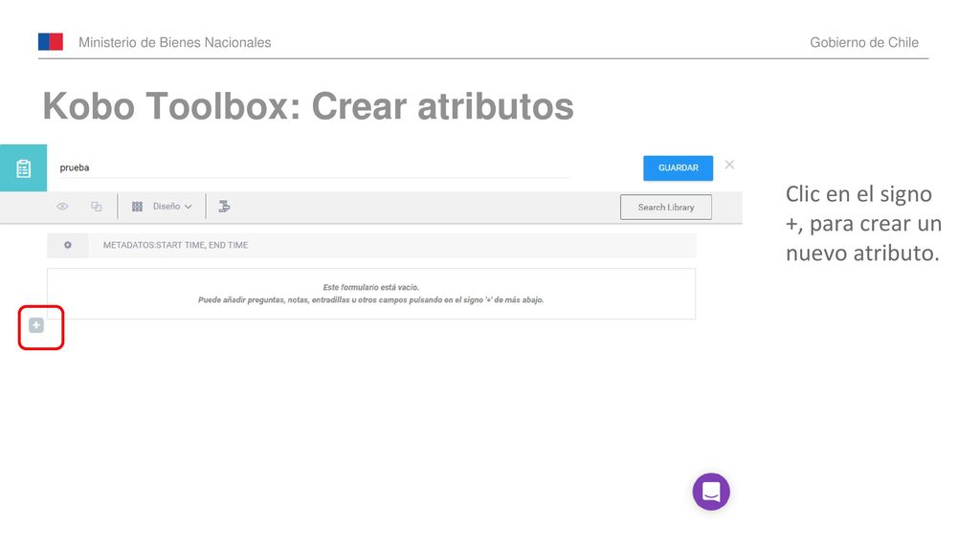Click the plus icon to add a question
The width and height of the screenshot is (980, 551).
point(36,325)
